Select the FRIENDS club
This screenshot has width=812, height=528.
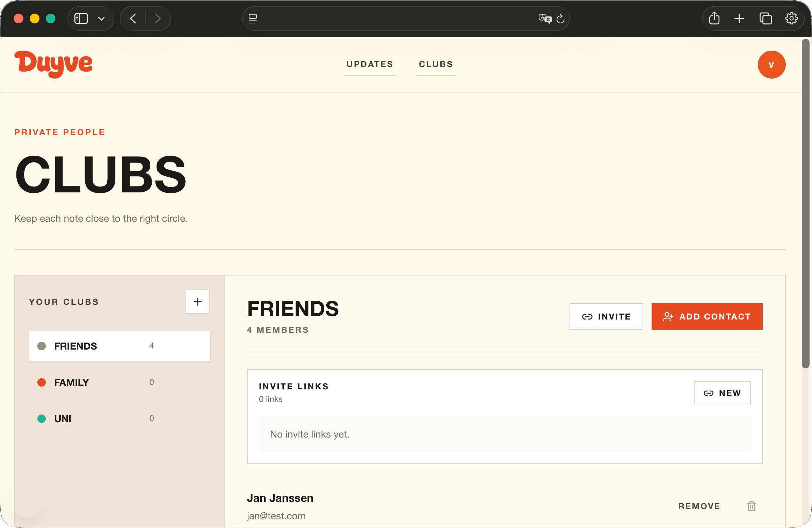119,346
